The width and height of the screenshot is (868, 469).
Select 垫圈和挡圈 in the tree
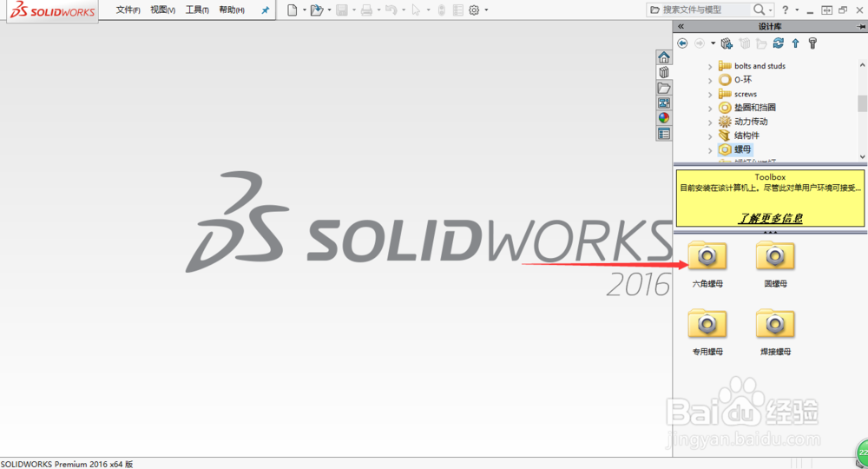pyautogui.click(x=754, y=108)
